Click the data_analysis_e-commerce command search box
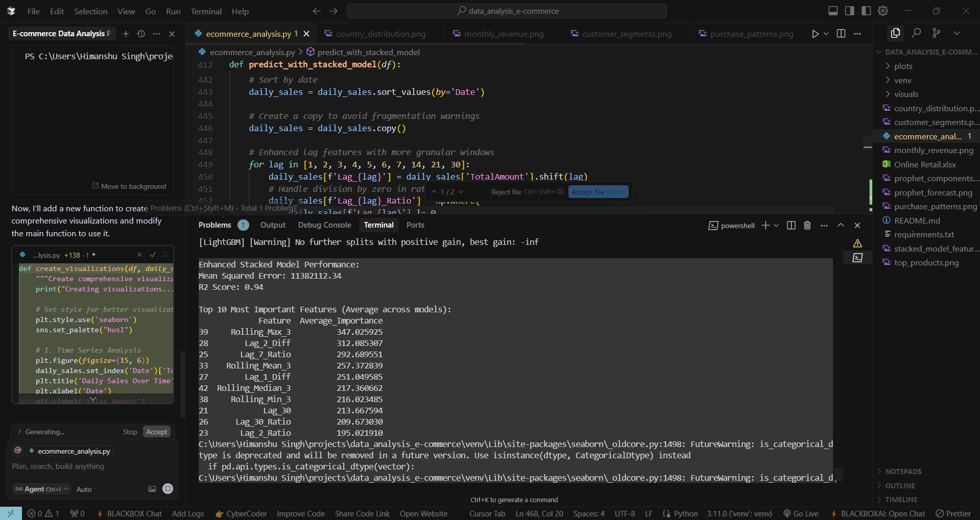The height and width of the screenshot is (520, 980). 507,11
